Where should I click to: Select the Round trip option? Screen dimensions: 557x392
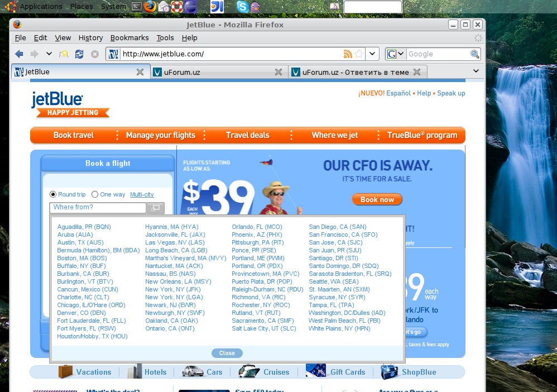click(x=53, y=194)
